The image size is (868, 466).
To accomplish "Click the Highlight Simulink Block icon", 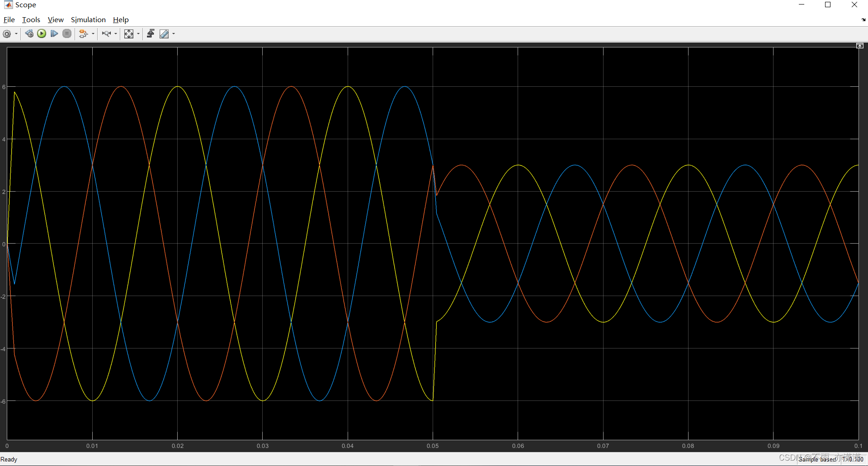I will coord(83,34).
